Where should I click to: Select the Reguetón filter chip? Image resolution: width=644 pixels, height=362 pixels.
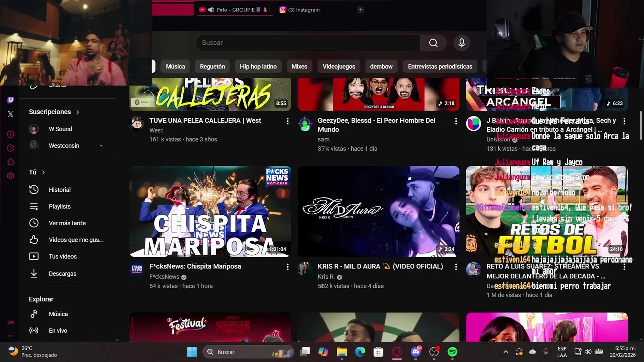(212, 66)
